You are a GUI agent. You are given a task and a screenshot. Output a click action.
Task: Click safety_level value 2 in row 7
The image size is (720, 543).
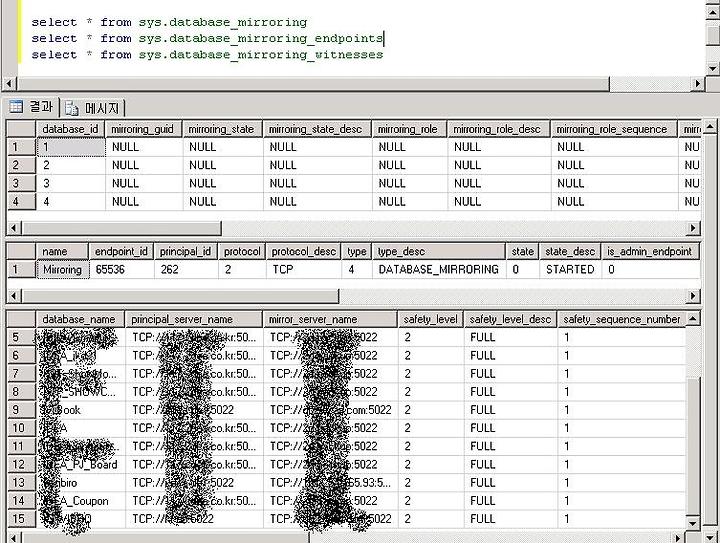click(x=431, y=374)
